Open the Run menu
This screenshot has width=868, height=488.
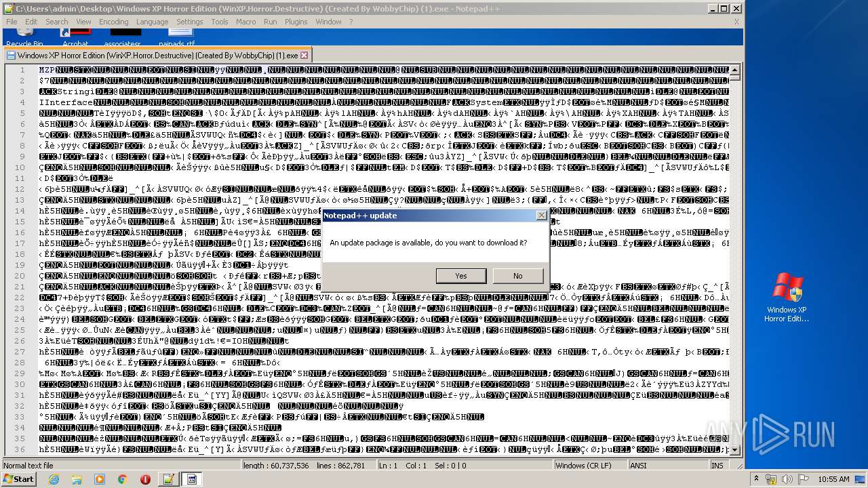270,22
